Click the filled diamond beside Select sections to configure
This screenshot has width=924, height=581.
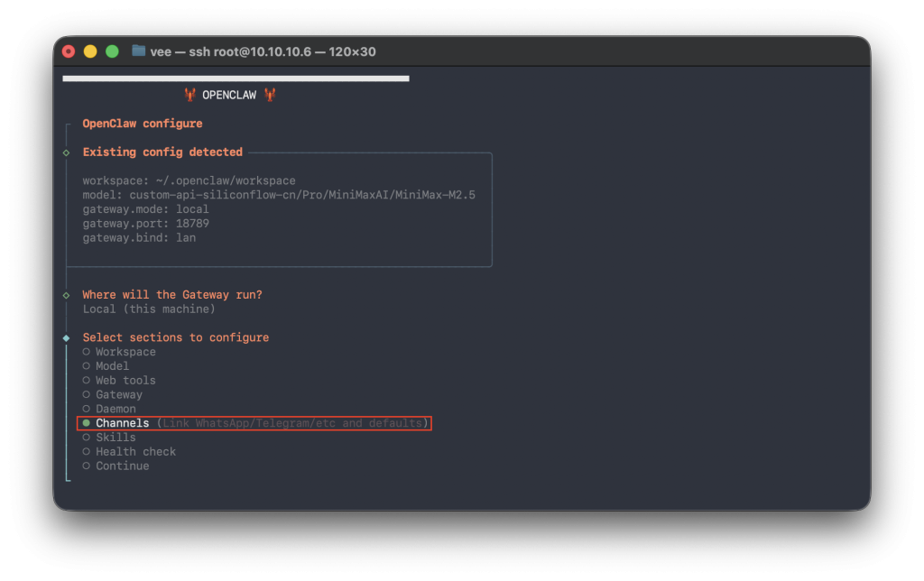(x=67, y=337)
